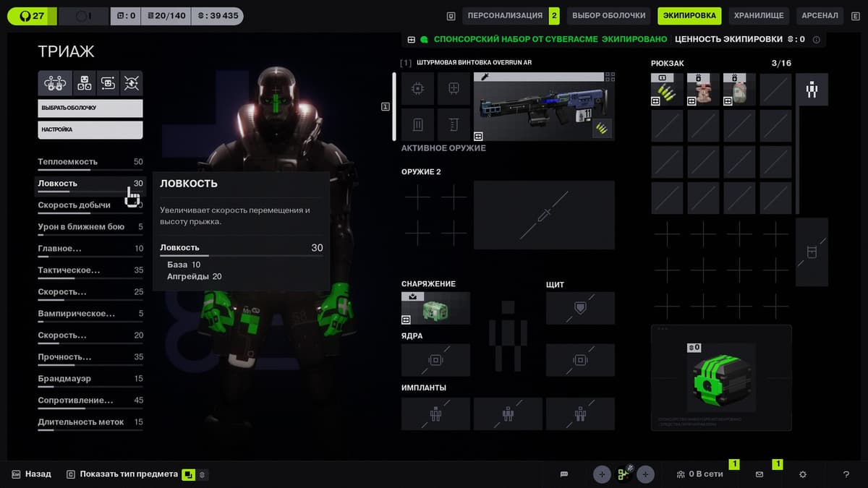
Task: Select the Overrun AR assault rifle thumbnail
Action: [x=543, y=106]
